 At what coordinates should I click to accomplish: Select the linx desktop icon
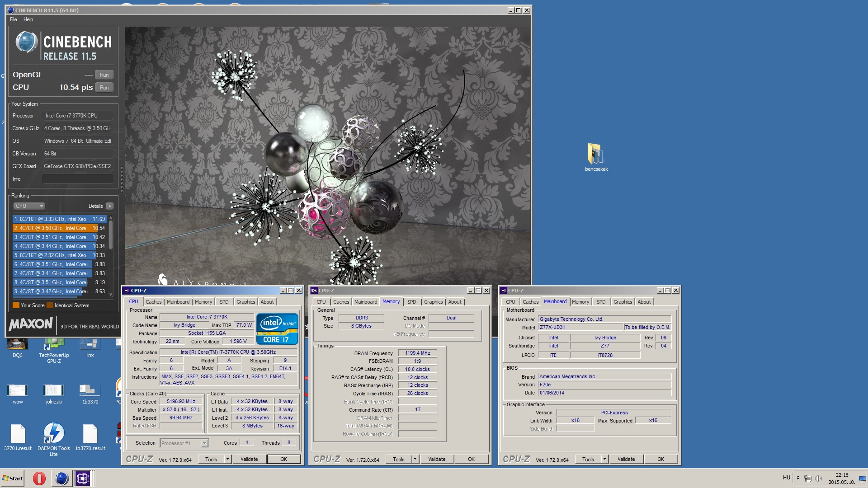tap(90, 349)
